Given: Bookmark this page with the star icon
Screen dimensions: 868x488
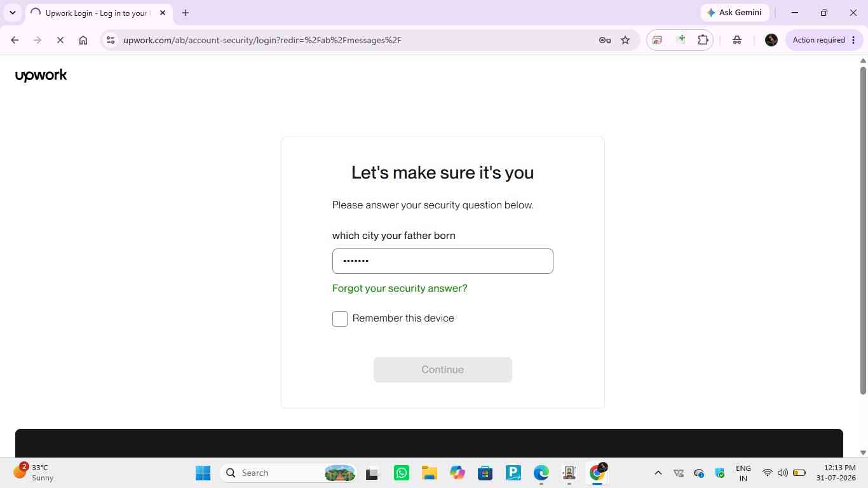Looking at the screenshot, I should [625, 40].
